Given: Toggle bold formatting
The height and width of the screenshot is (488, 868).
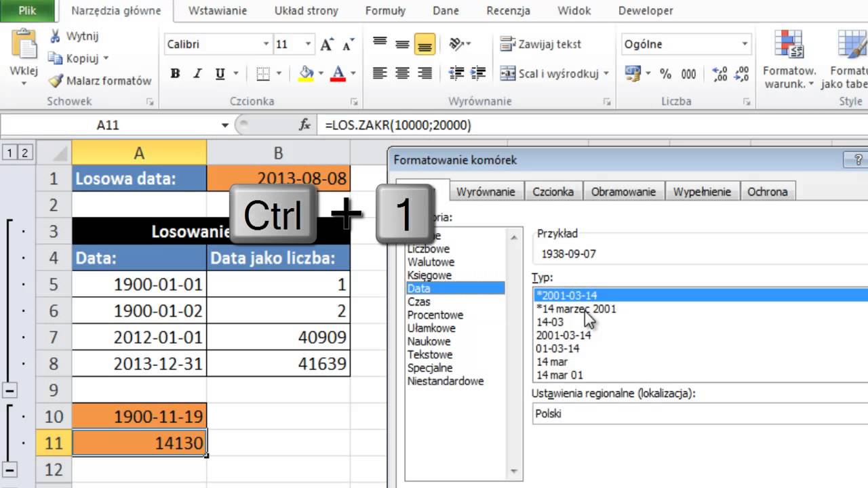Looking at the screenshot, I should 175,73.
